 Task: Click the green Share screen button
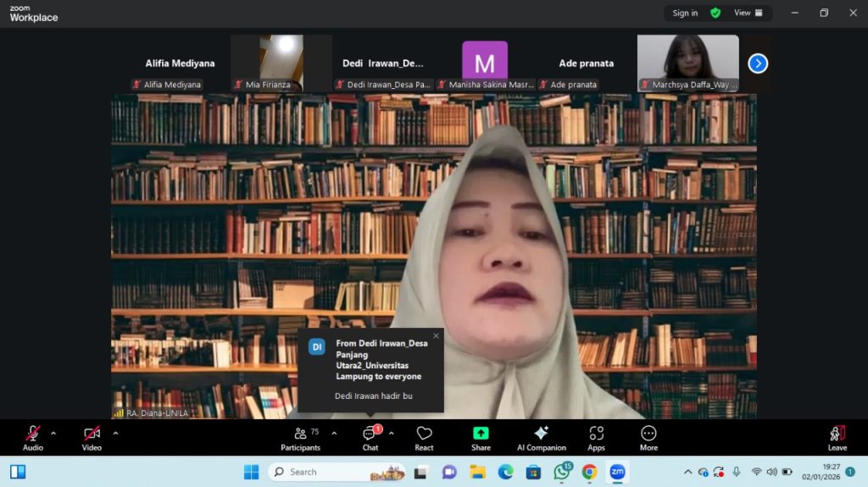pyautogui.click(x=481, y=438)
